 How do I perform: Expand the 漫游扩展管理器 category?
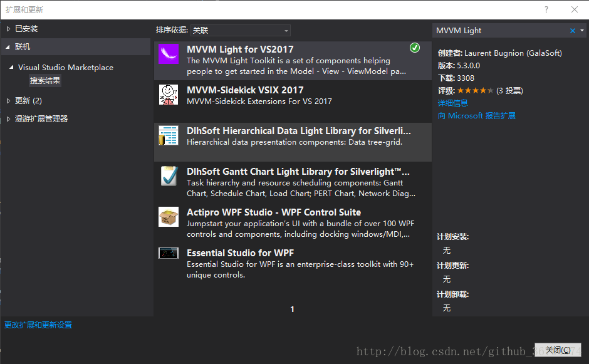(8, 119)
